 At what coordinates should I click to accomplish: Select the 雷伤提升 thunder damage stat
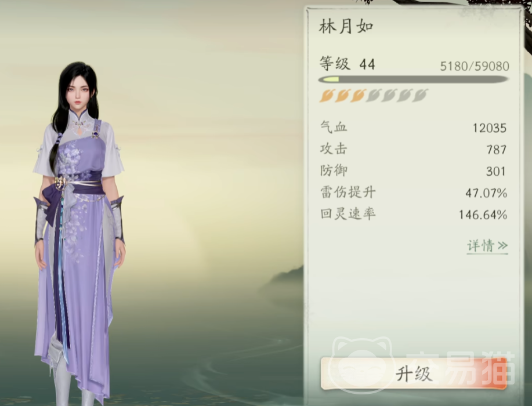click(x=413, y=193)
